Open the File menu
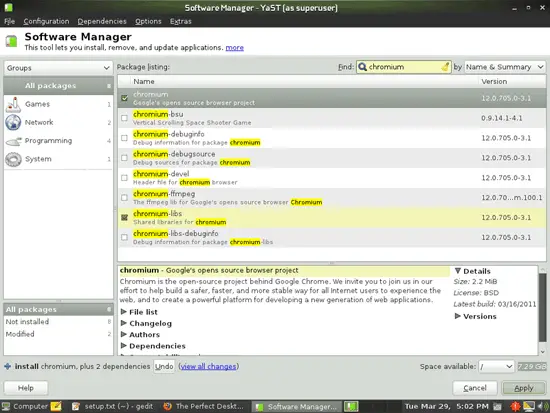The image size is (550, 413). click(9, 21)
